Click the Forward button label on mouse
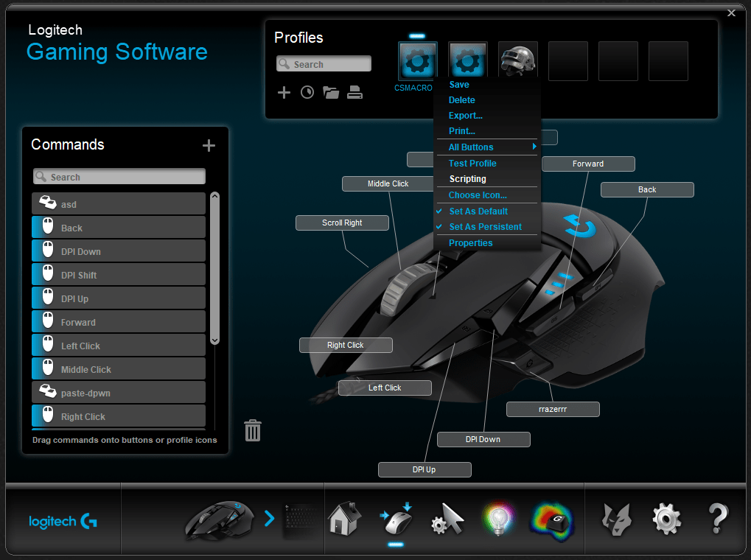751x560 pixels. (588, 164)
